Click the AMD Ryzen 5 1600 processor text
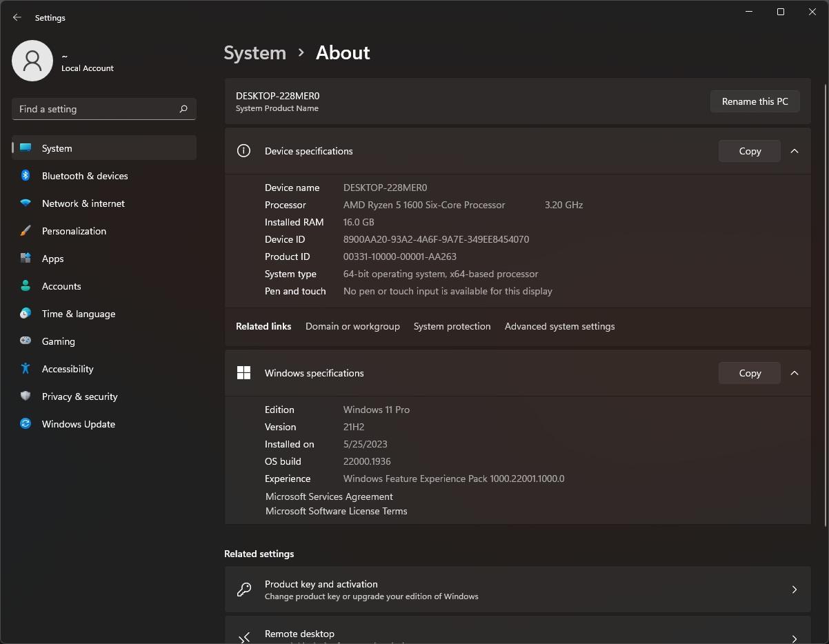Viewport: 829px width, 644px height. [424, 205]
